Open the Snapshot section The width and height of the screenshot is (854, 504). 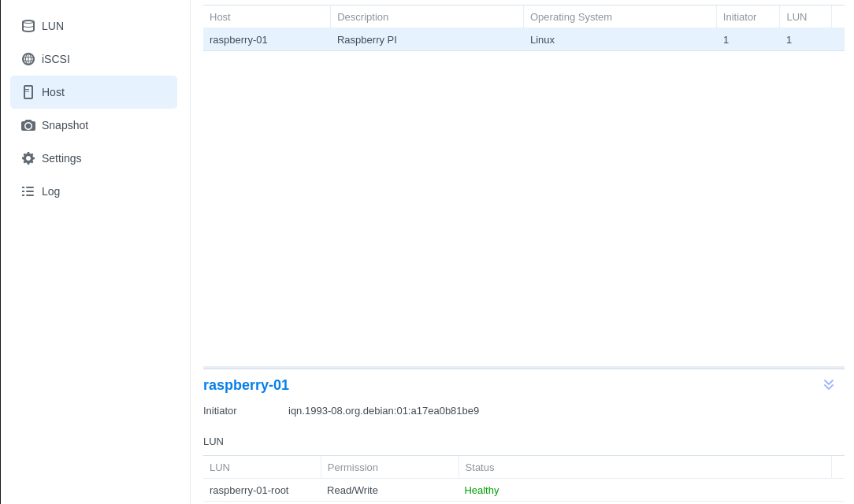65,125
